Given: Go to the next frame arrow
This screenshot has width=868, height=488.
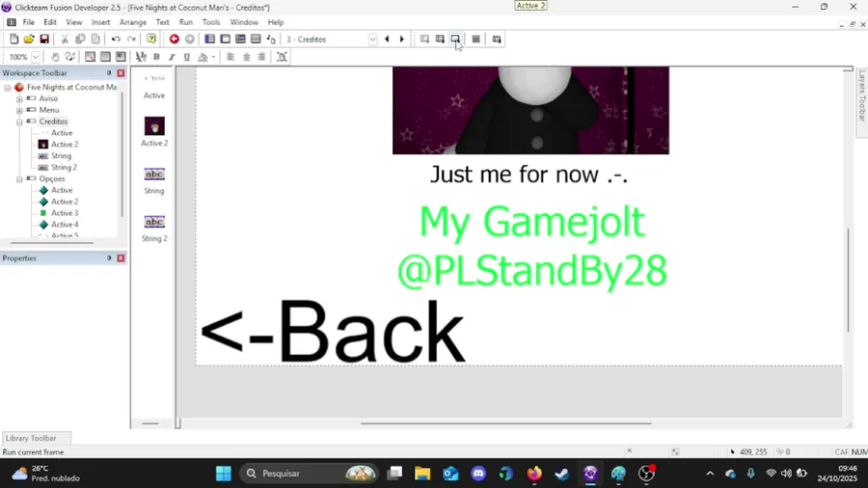Looking at the screenshot, I should (x=402, y=40).
